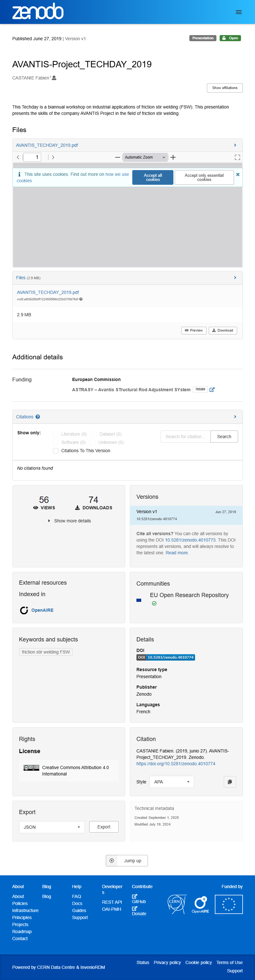The height and width of the screenshot is (980, 255).
Task: Open FAQ footer link
Action: [x=76, y=896]
